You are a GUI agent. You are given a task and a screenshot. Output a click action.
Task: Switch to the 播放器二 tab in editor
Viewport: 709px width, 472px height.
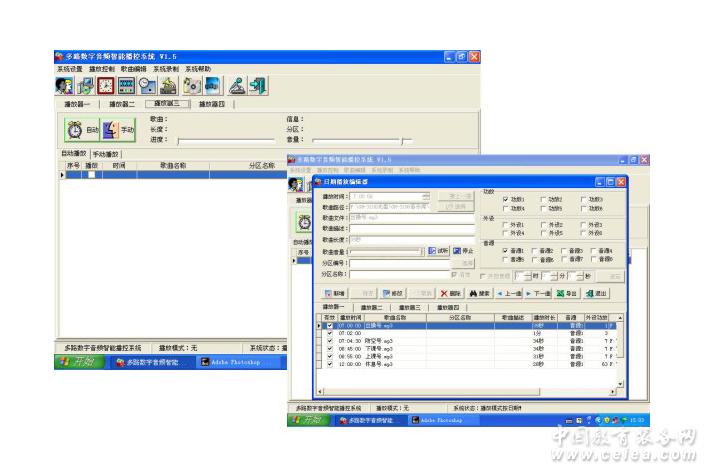click(371, 308)
